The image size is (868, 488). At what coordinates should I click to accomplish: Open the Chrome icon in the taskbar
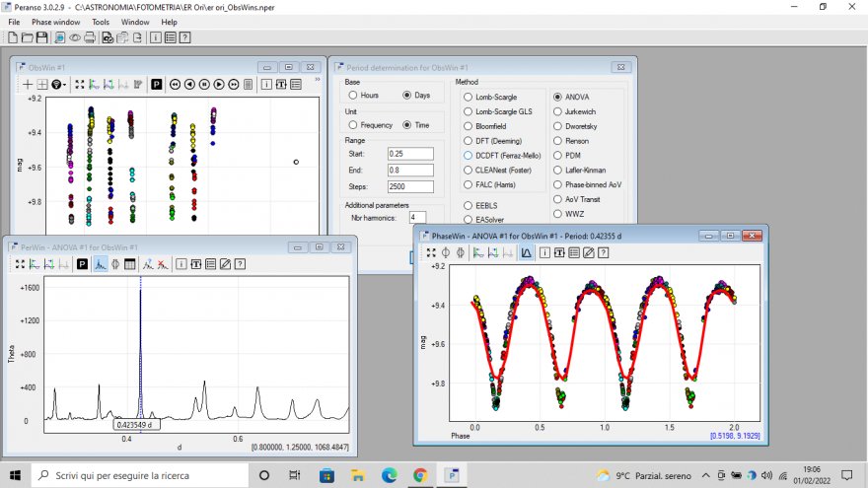coord(420,475)
